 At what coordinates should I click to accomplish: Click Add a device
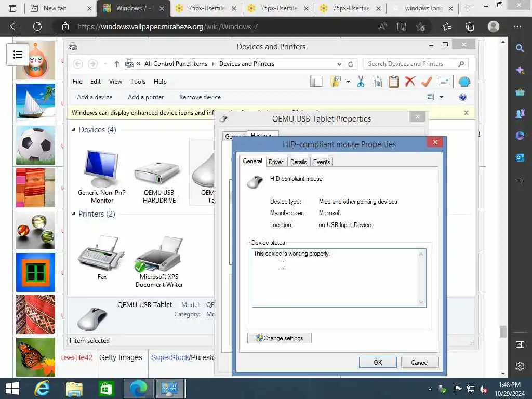tap(95, 97)
